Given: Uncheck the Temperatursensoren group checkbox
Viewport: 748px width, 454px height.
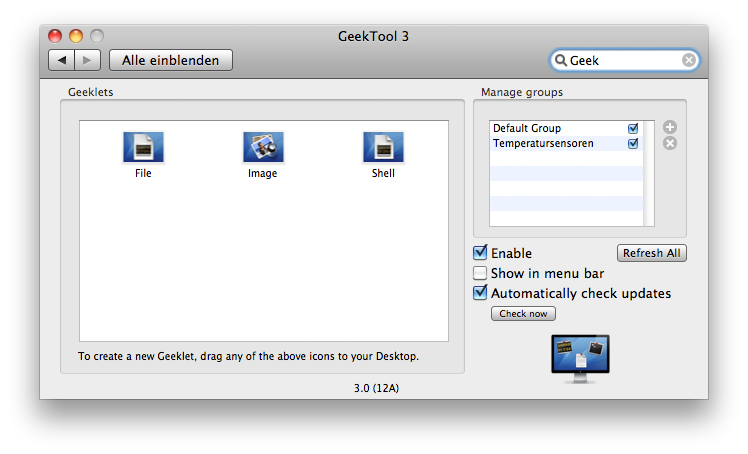Looking at the screenshot, I should (633, 143).
